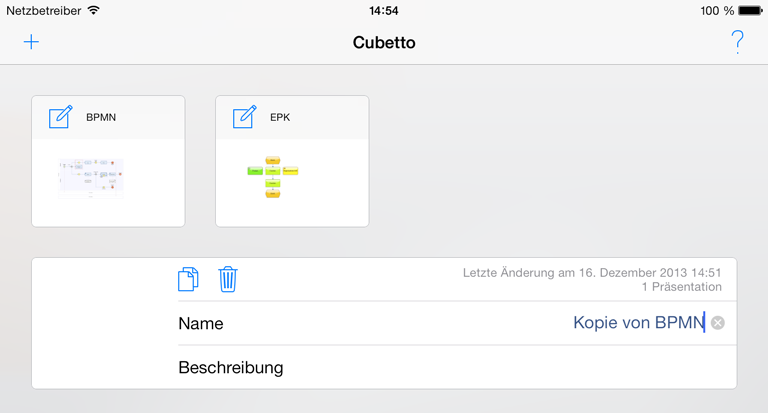Tap the Cubetto title in navigation bar
This screenshot has width=768, height=413.
(384, 43)
